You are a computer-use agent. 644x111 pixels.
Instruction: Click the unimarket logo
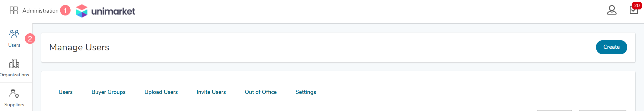click(x=106, y=11)
